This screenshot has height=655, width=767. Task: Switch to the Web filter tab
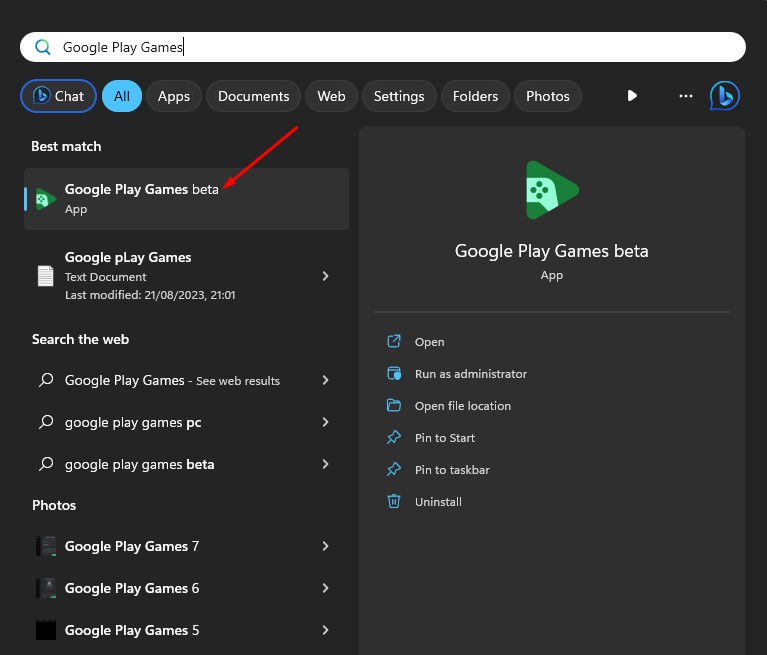pos(331,96)
